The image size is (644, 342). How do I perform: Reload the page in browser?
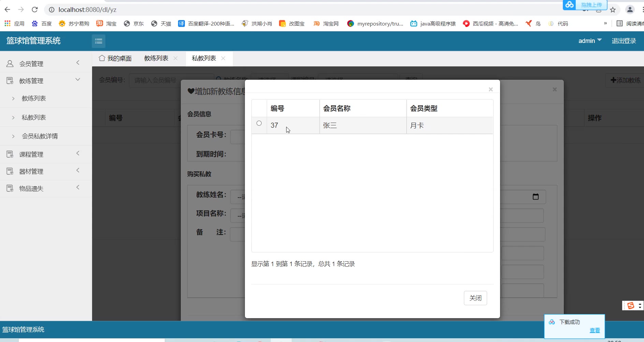[35, 10]
